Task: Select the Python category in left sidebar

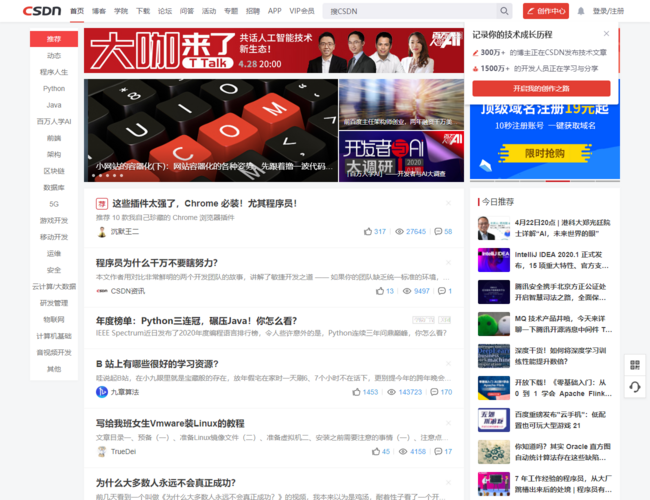Action: pos(53,88)
